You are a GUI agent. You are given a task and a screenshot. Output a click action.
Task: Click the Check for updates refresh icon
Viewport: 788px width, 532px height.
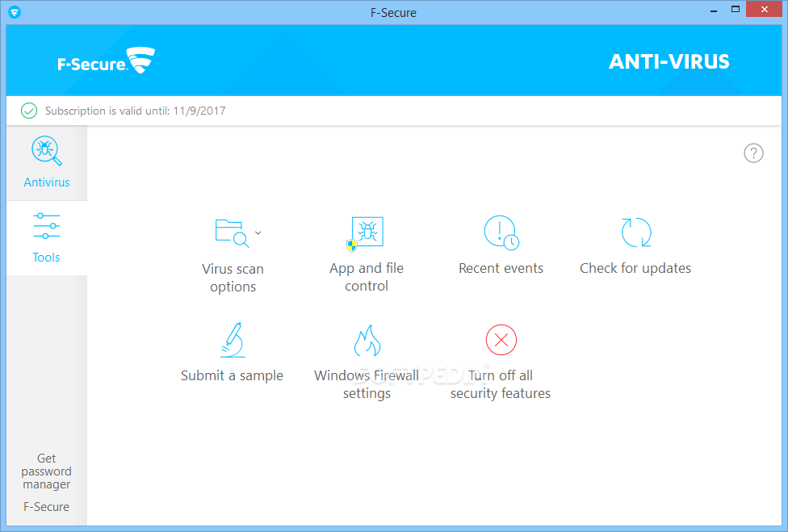coord(636,232)
